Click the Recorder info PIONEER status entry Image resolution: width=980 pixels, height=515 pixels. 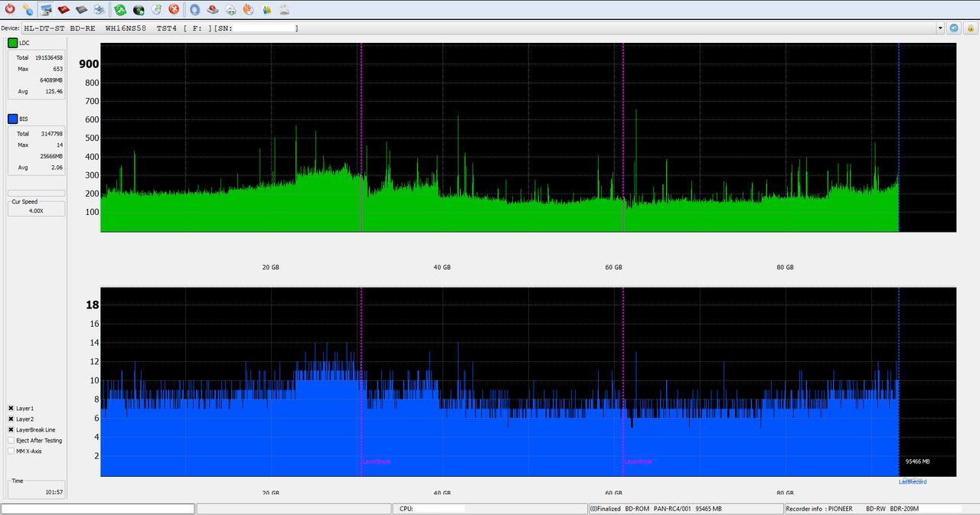pyautogui.click(x=880, y=508)
